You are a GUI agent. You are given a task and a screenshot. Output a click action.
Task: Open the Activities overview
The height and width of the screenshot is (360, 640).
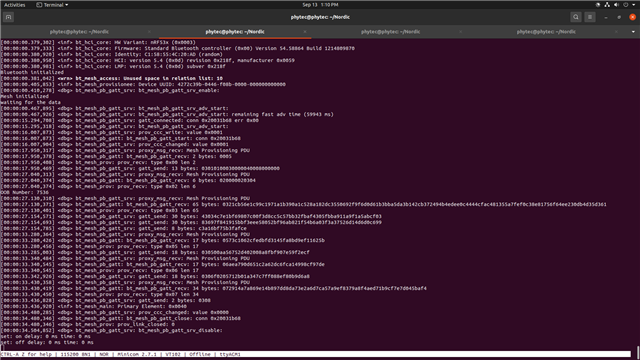pos(15,5)
